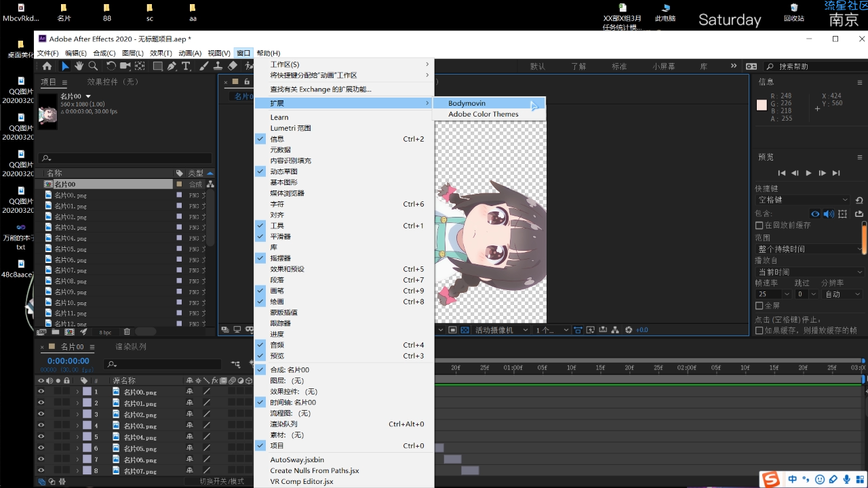Select the Pen tool
This screenshot has height=488, width=868.
172,66
